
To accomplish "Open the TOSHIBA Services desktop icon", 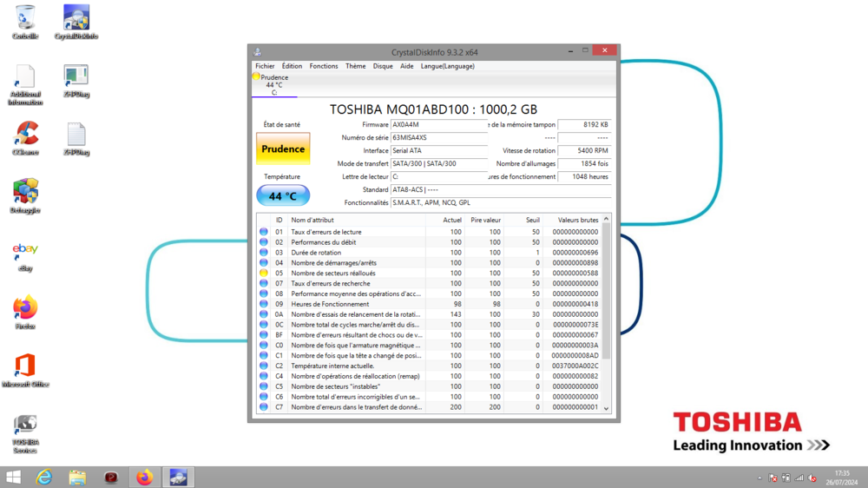I will (x=25, y=425).
